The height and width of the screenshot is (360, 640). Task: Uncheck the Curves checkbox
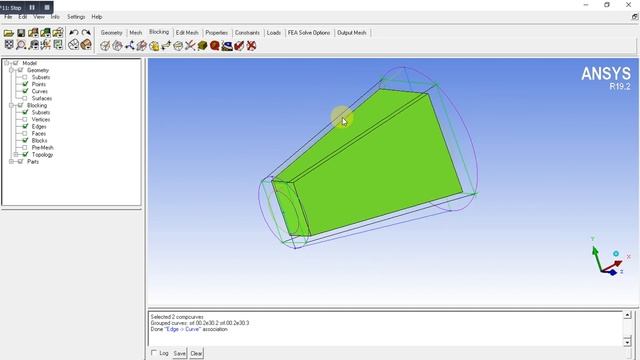tap(25, 91)
